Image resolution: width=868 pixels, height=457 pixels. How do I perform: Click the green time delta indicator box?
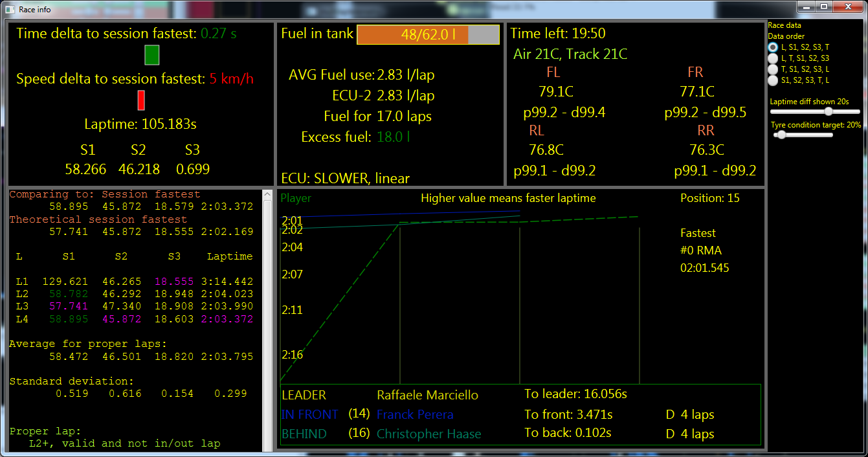(151, 55)
